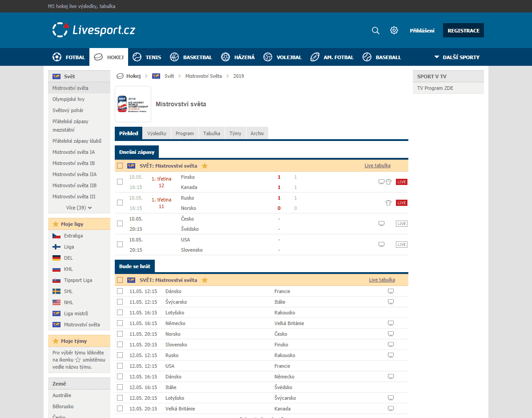
Task: Expand Více (39) list in sidebar
Action: click(79, 208)
